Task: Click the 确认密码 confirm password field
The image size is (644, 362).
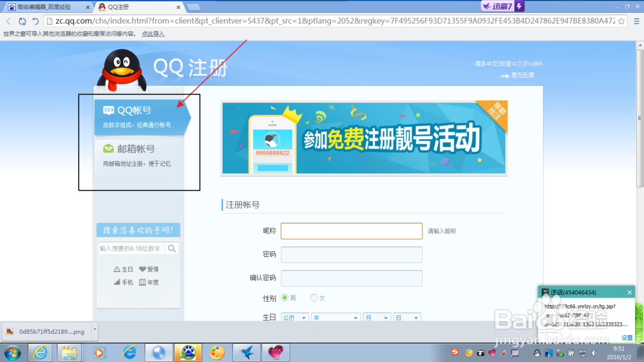Action: click(x=352, y=278)
